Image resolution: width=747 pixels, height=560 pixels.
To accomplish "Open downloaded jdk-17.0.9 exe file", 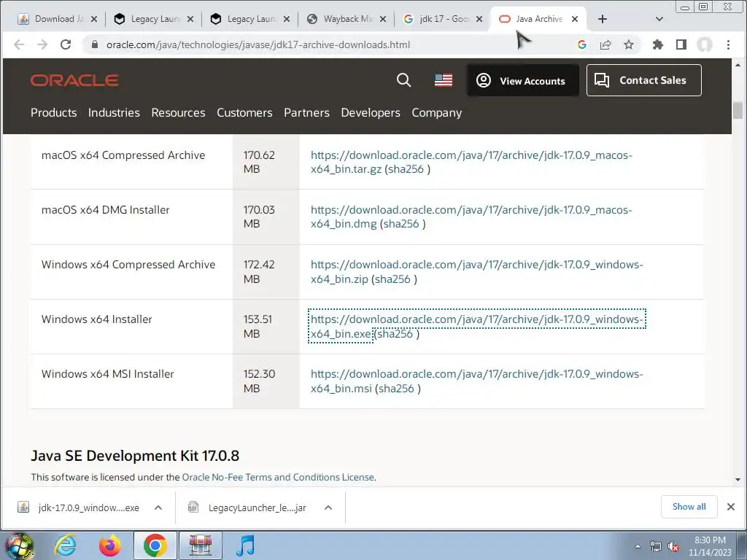I will click(79, 507).
